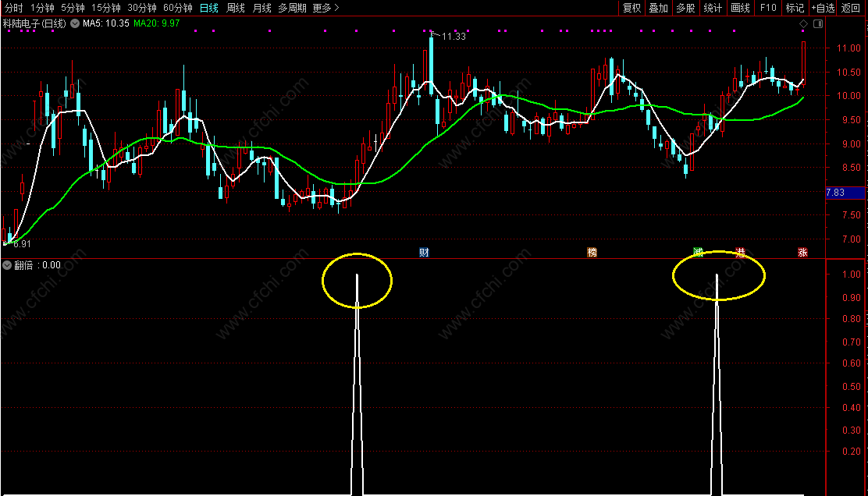Viewport: 868px width, 496px height.
Task: Click the 财 event marker
Action: (424, 253)
